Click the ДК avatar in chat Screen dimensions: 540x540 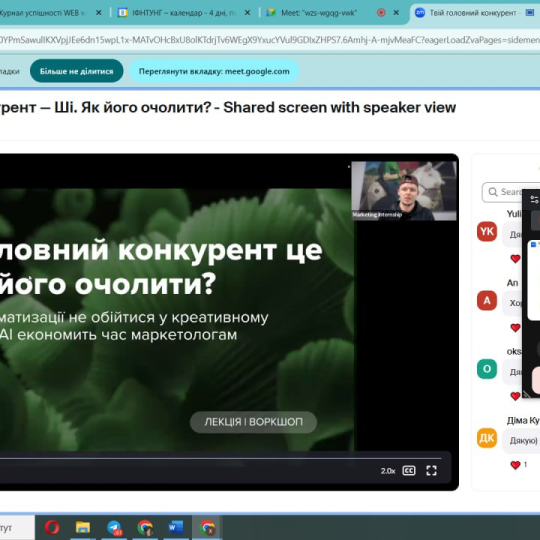point(487,438)
